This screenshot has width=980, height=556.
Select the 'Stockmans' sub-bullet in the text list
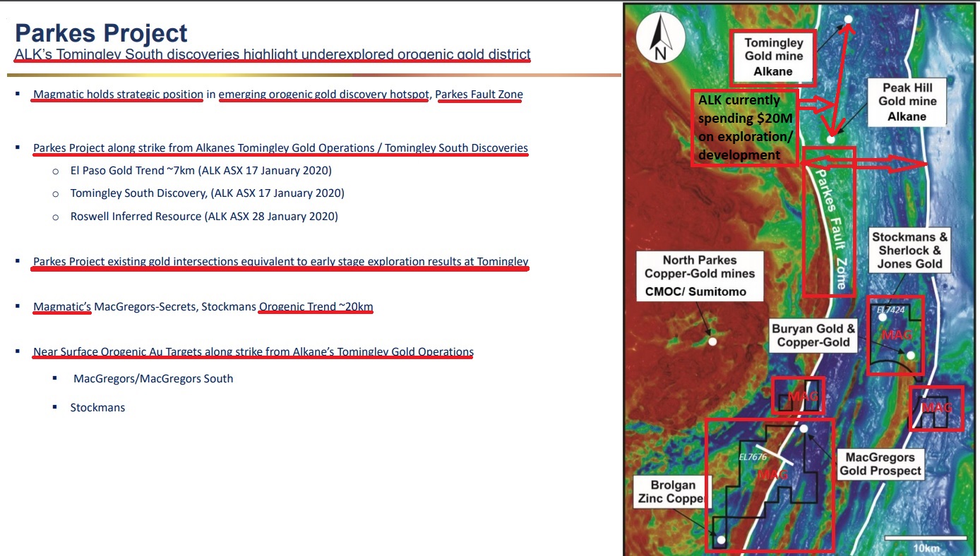click(97, 408)
